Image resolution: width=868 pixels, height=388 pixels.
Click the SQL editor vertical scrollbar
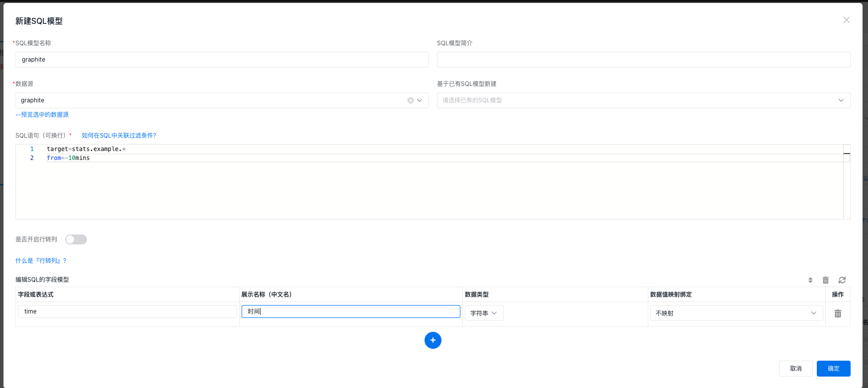point(847,182)
